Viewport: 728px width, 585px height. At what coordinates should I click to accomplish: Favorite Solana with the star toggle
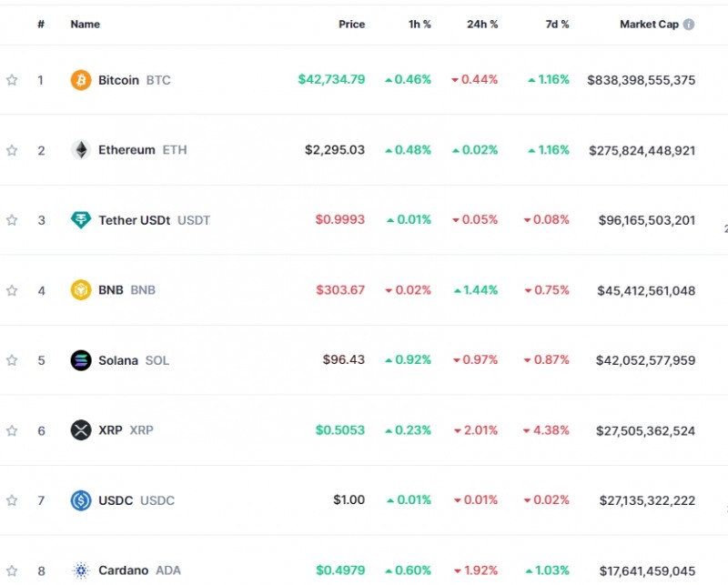coord(12,360)
